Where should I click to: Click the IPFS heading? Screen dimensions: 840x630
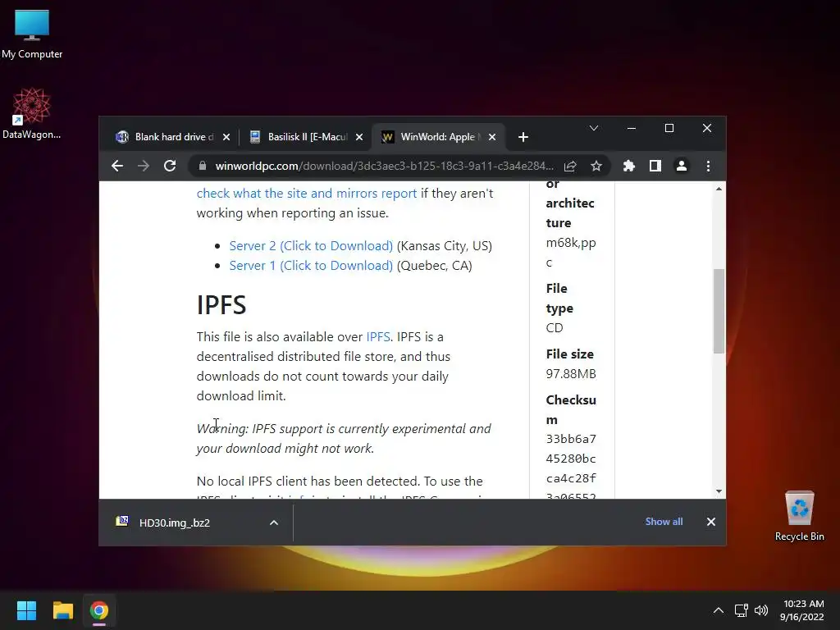pyautogui.click(x=221, y=305)
